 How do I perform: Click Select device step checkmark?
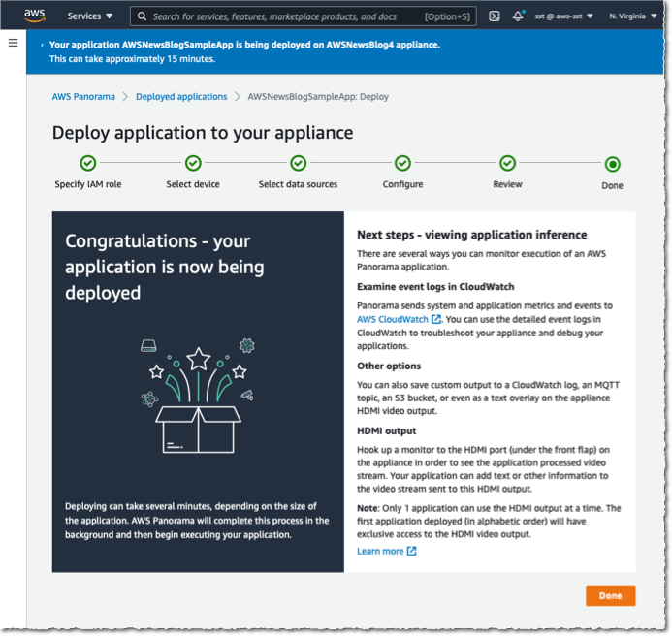(x=193, y=163)
